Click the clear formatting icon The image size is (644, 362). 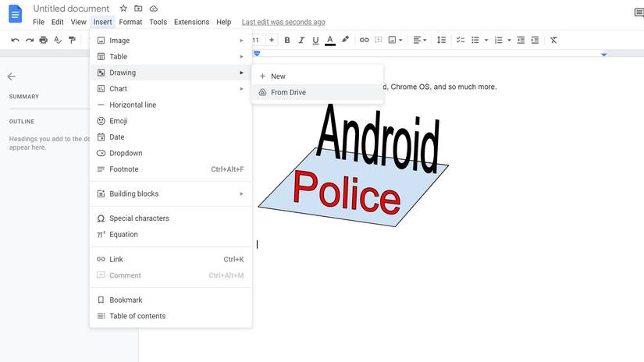click(553, 40)
